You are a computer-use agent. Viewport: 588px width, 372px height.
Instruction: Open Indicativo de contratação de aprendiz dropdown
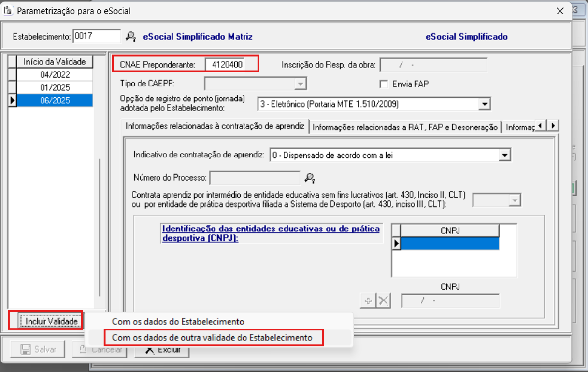point(504,155)
